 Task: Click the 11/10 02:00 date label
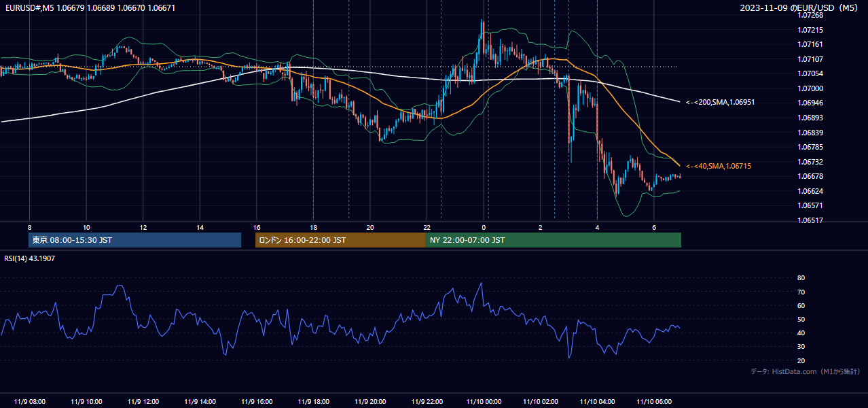[541, 402]
